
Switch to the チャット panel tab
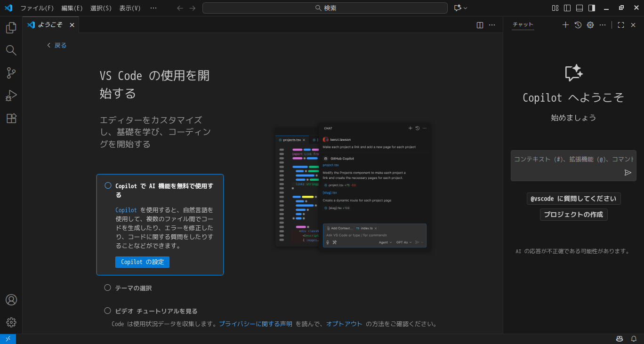[523, 25]
